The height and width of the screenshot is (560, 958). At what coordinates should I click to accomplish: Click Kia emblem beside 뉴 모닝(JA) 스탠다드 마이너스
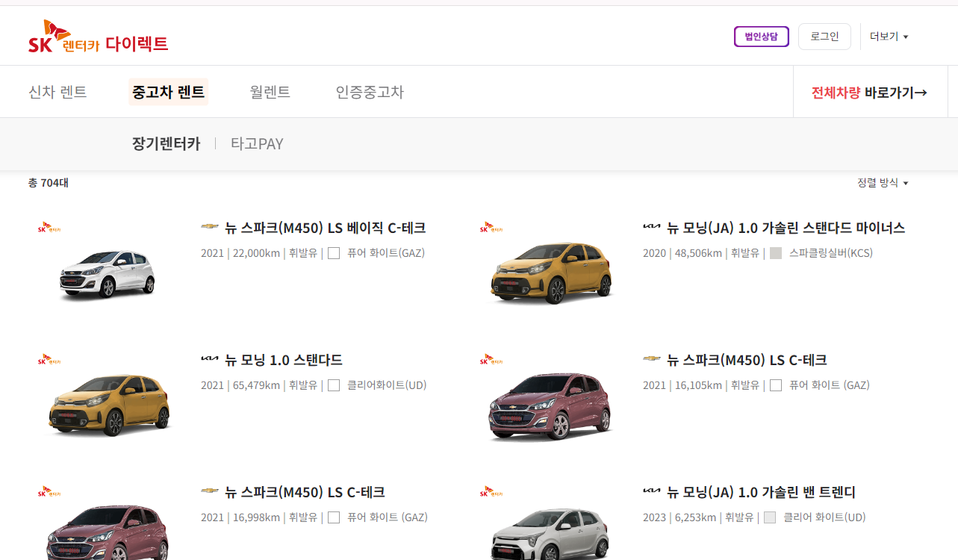click(x=652, y=226)
